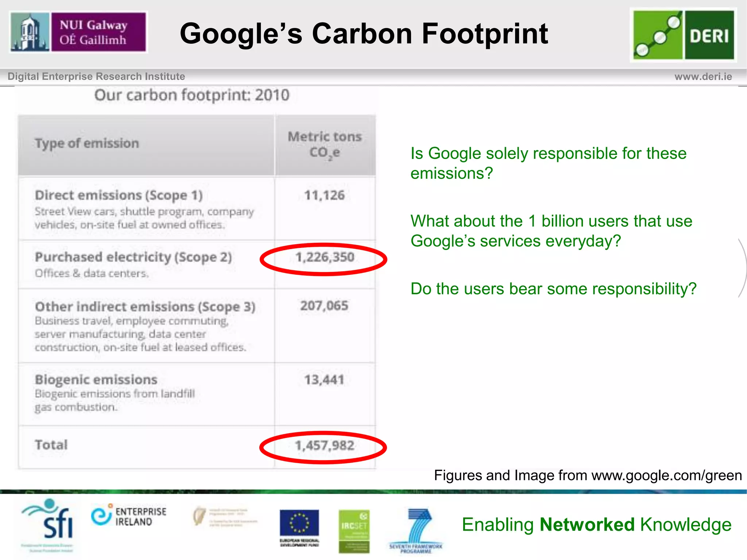Click the SFI logo
The width and height of the screenshot is (747, 560).
[x=48, y=525]
